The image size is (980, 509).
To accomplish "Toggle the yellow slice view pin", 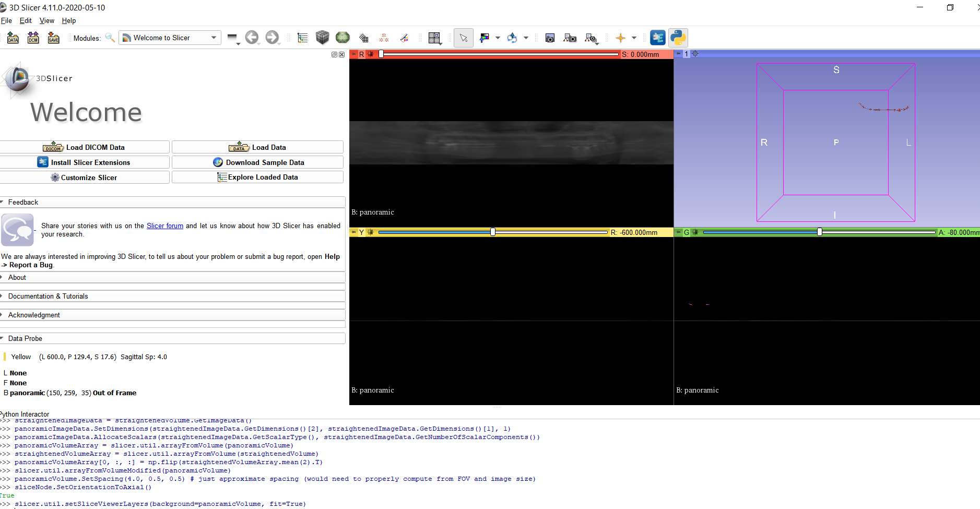I will [353, 232].
